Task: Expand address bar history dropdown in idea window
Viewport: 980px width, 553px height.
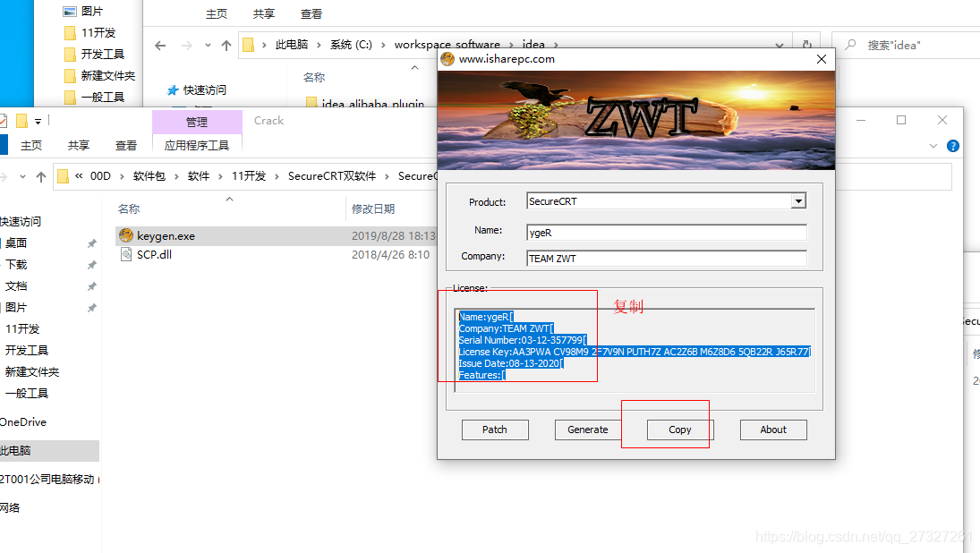Action: coord(780,45)
